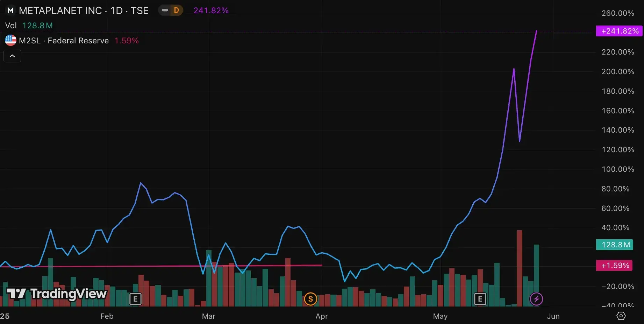Click the "E" earnings marker near February
Viewport: 644px width, 324px height.
(135, 299)
